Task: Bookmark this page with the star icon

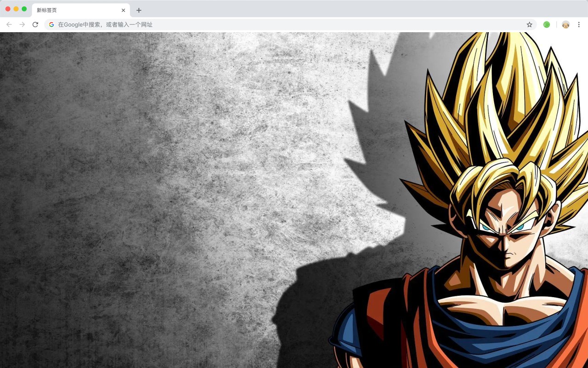Action: (529, 24)
